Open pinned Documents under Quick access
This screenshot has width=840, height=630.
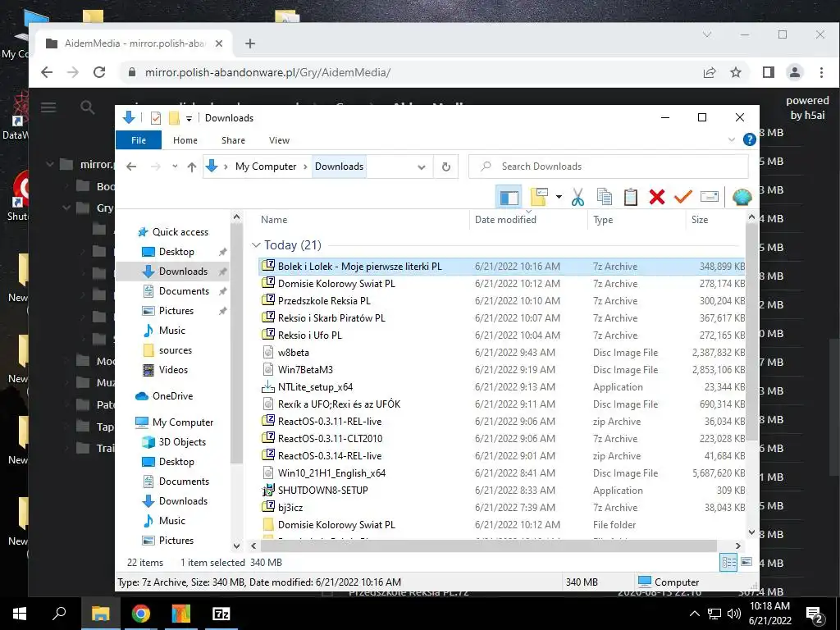click(x=184, y=291)
